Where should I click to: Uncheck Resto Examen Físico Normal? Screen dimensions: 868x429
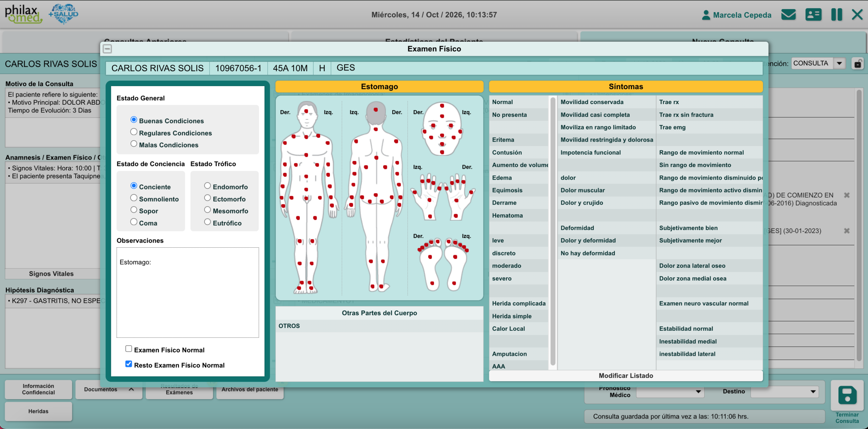tap(129, 364)
